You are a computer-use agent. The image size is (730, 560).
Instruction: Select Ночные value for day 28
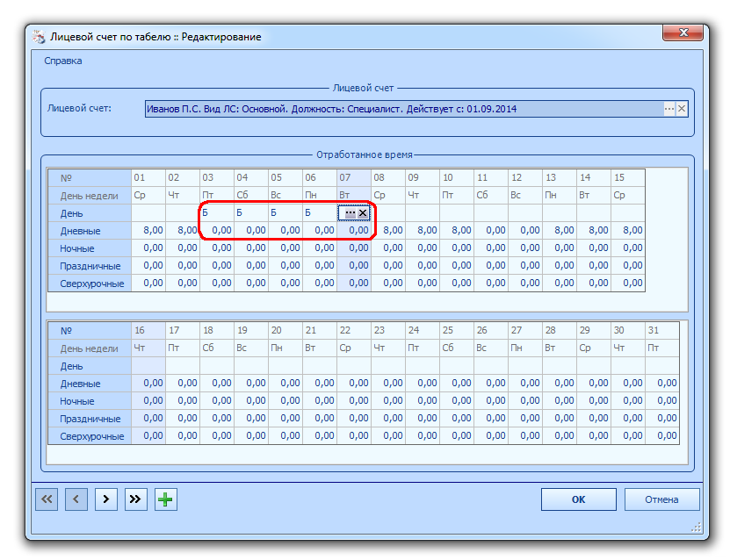tap(560, 401)
